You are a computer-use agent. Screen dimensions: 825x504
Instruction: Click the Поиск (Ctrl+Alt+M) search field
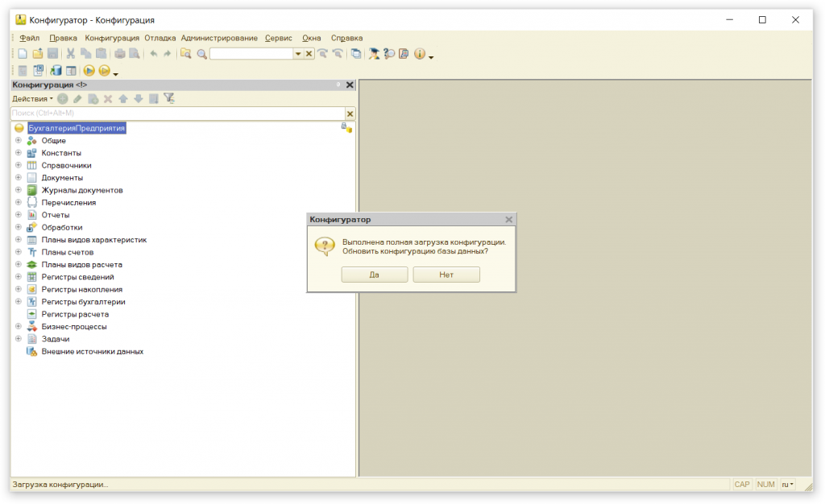pos(177,114)
